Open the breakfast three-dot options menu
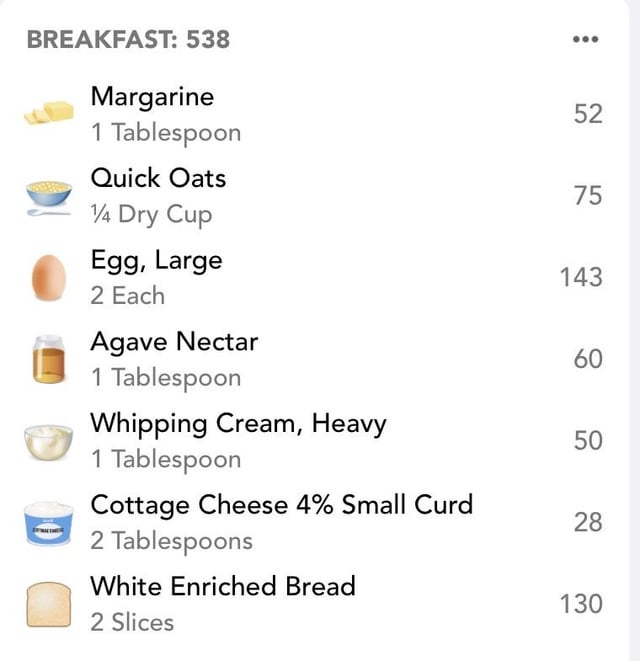This screenshot has width=640, height=661. (585, 39)
